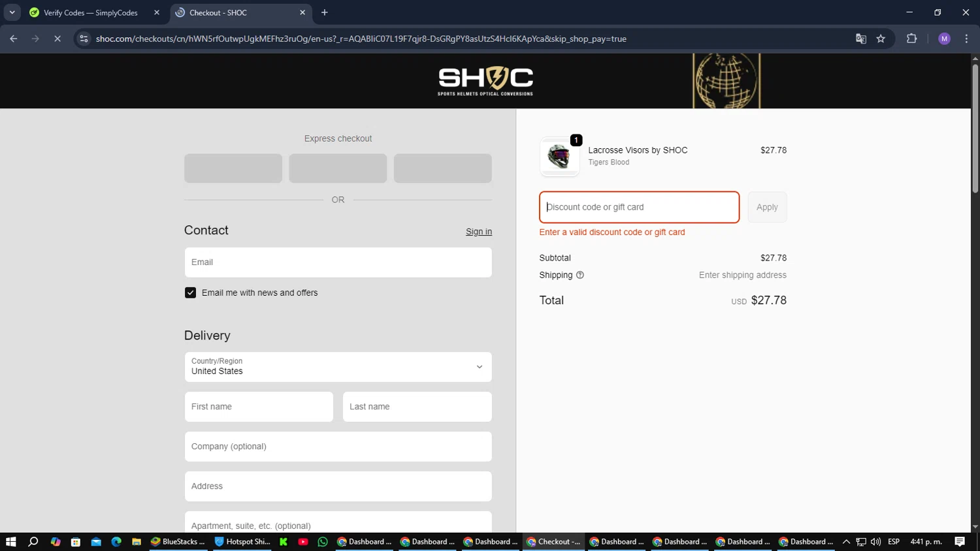Focus the First name field
980x551 pixels.
pos(259,407)
